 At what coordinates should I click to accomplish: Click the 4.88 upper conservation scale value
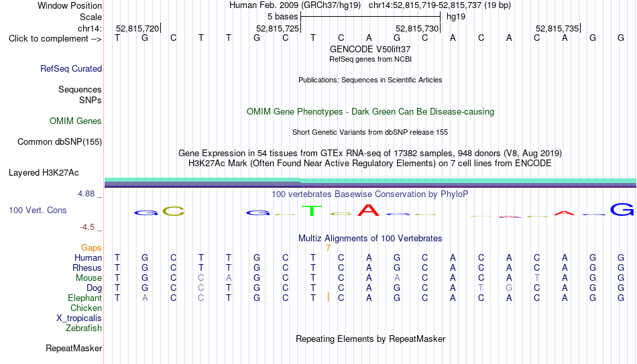tap(86, 194)
